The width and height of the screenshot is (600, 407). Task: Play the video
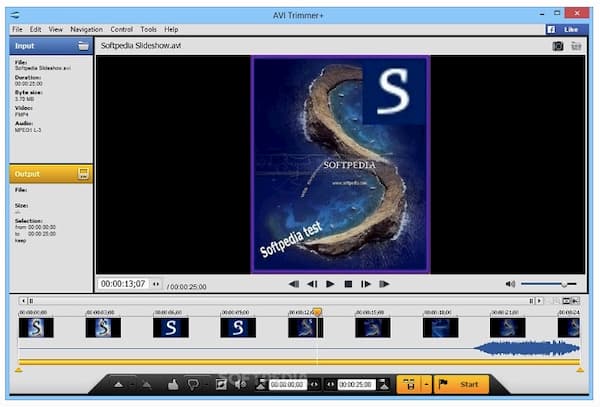(330, 284)
